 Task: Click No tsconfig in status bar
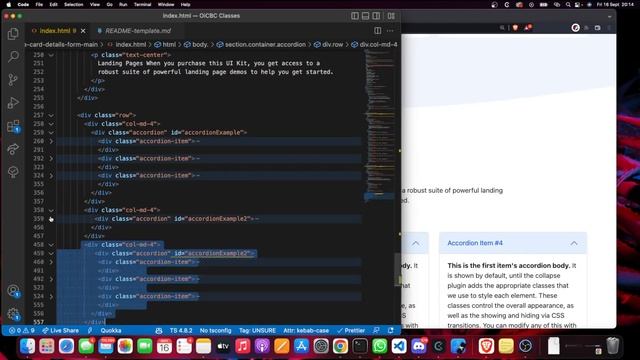pos(215,330)
